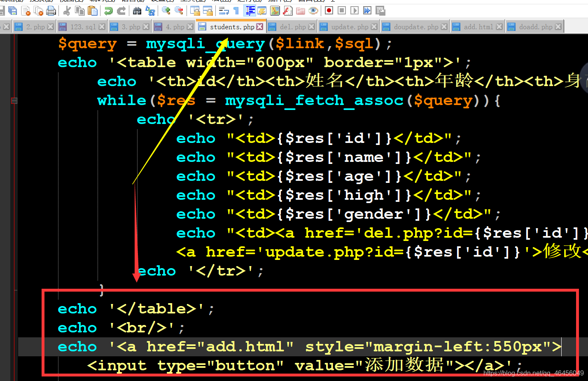Start macro recording with red dot icon
This screenshot has height=381, width=588.
tap(329, 11)
